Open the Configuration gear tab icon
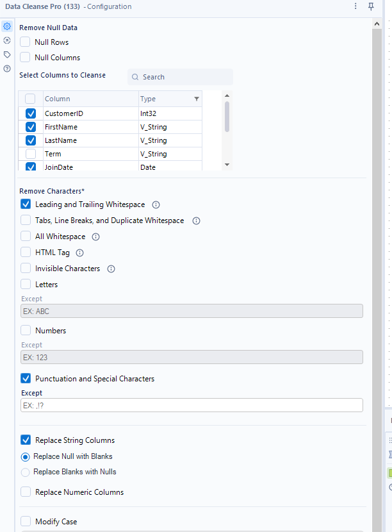Viewport: 392px width, 532px height. click(x=7, y=26)
